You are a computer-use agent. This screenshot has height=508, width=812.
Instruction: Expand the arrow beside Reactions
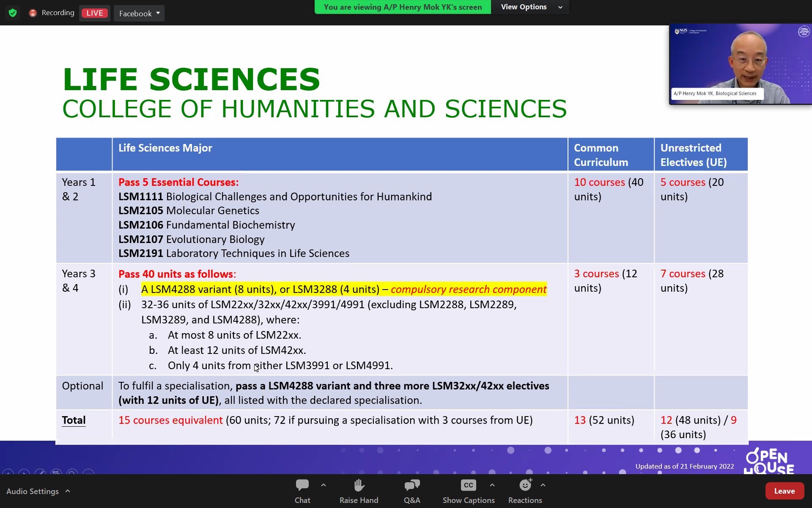[543, 485]
